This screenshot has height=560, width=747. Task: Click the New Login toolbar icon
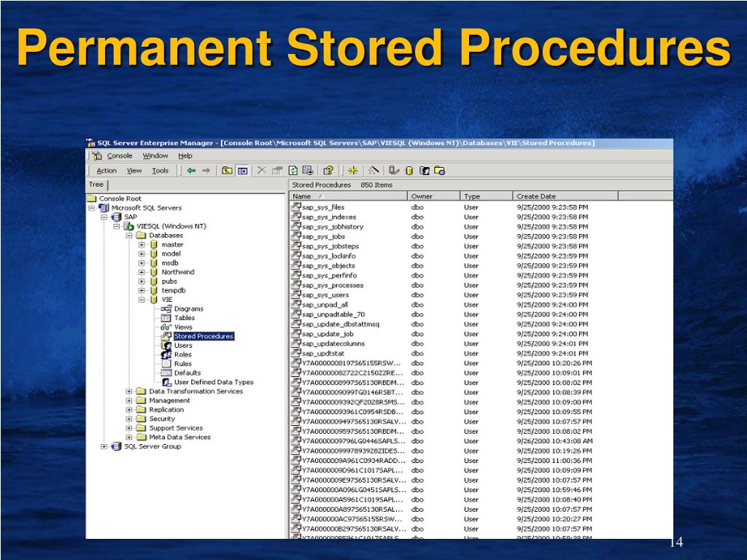click(424, 171)
